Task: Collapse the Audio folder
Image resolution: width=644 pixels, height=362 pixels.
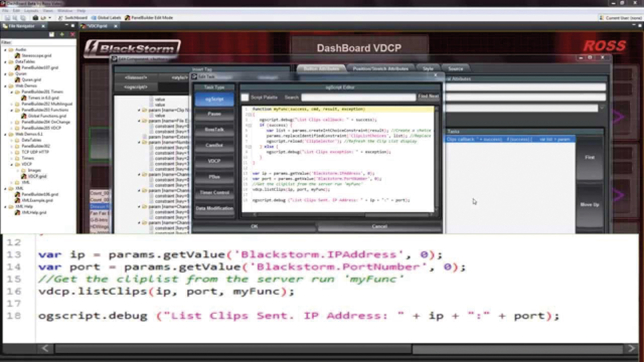Action: click(x=6, y=50)
